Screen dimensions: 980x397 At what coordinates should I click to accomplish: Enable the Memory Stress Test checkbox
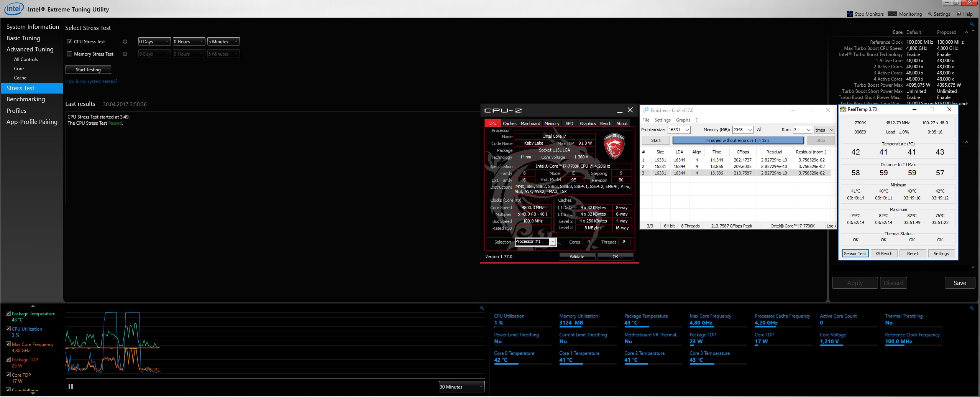point(70,54)
